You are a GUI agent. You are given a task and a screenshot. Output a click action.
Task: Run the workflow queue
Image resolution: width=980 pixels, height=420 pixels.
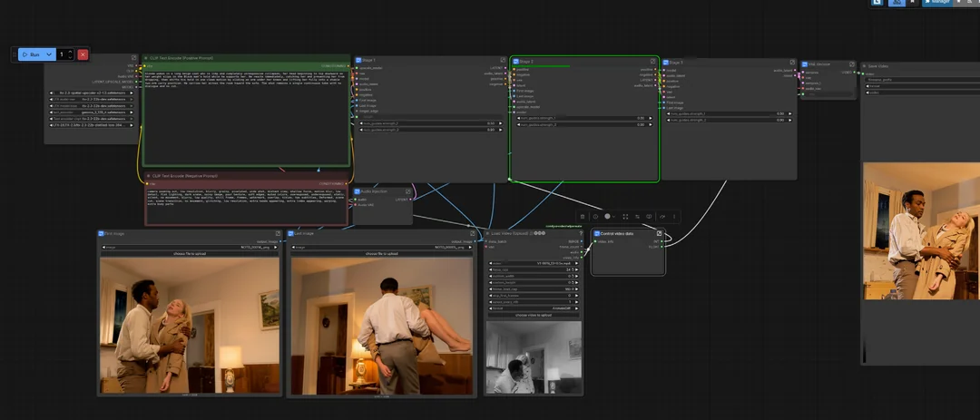(x=30, y=54)
